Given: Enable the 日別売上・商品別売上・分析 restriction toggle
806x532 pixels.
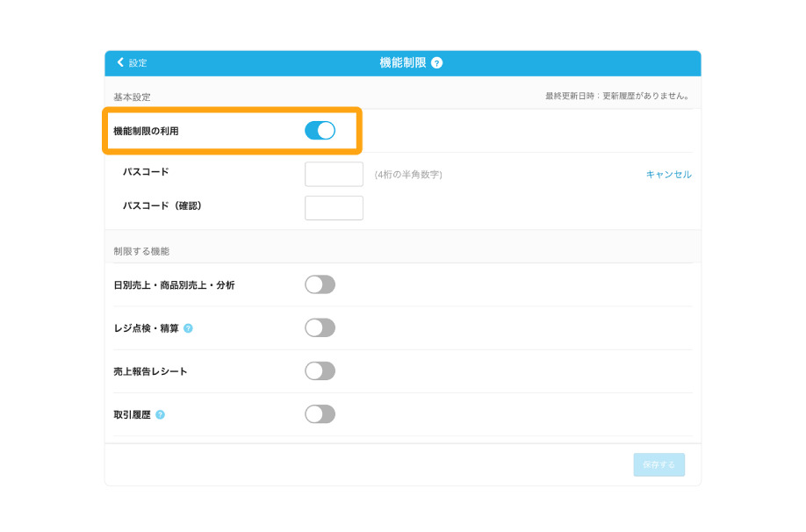Looking at the screenshot, I should (x=320, y=284).
